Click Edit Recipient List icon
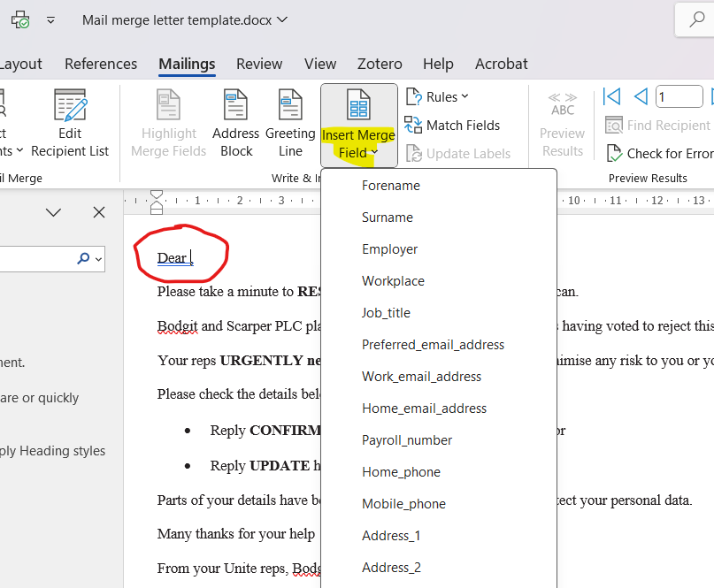714x588 pixels. pos(70,105)
